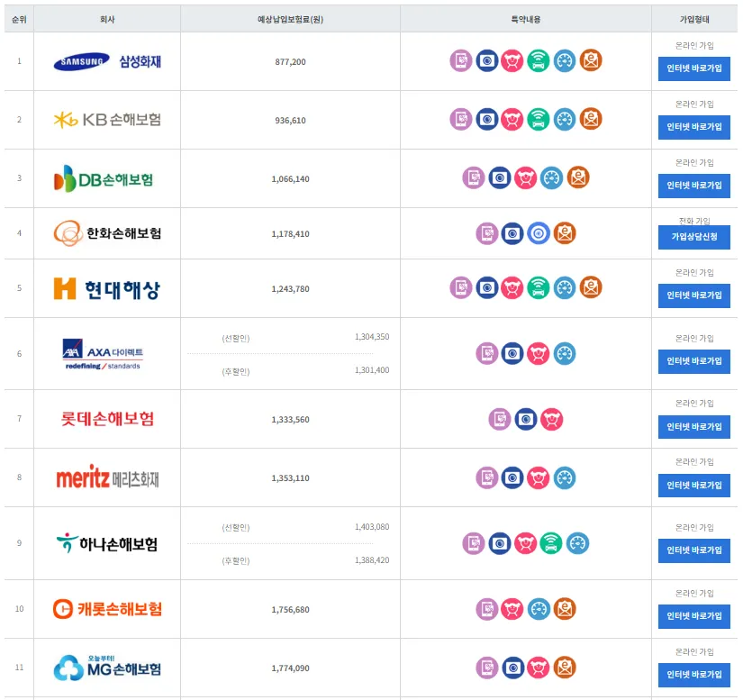Click purple mobile discount icon in KB손해보험 row
Viewport: 743px width, 700px height.
point(460,120)
